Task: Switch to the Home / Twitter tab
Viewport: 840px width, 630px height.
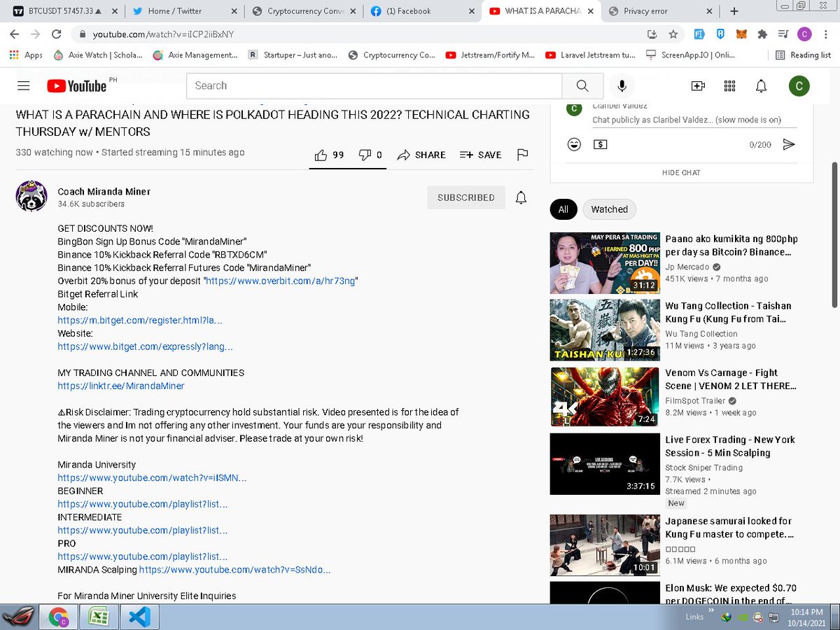Action: [x=185, y=11]
